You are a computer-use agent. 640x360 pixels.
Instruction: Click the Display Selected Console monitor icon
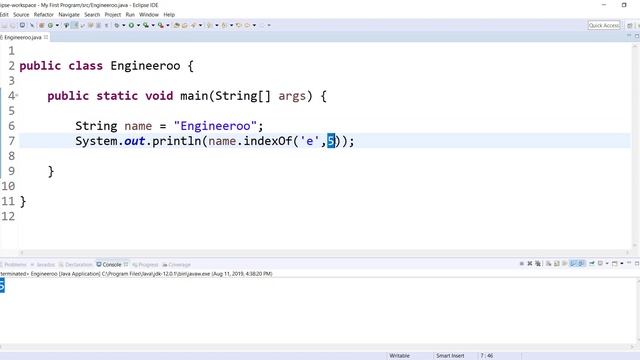click(600, 264)
